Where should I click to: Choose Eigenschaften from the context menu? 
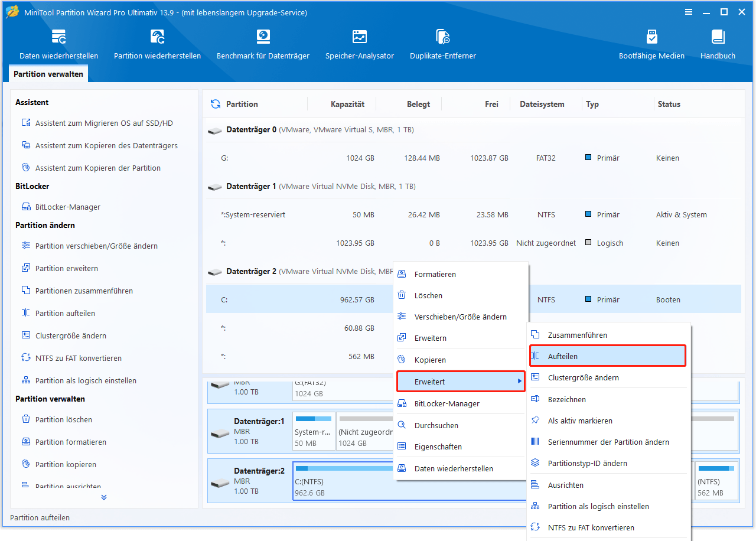pos(460,447)
